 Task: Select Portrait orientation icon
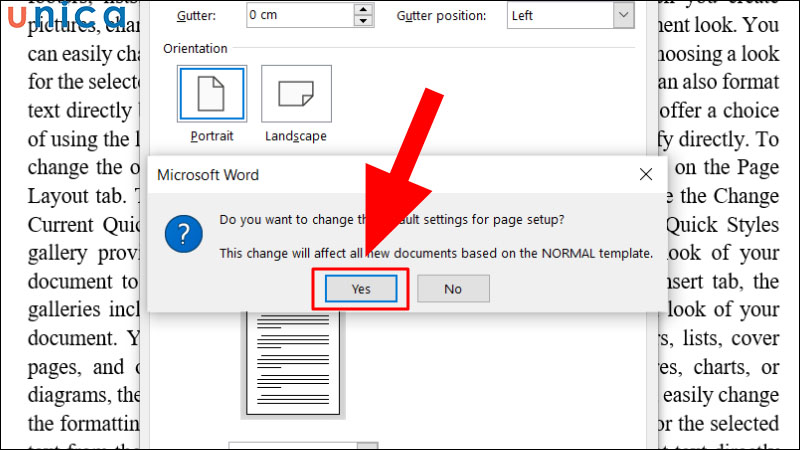click(x=212, y=93)
